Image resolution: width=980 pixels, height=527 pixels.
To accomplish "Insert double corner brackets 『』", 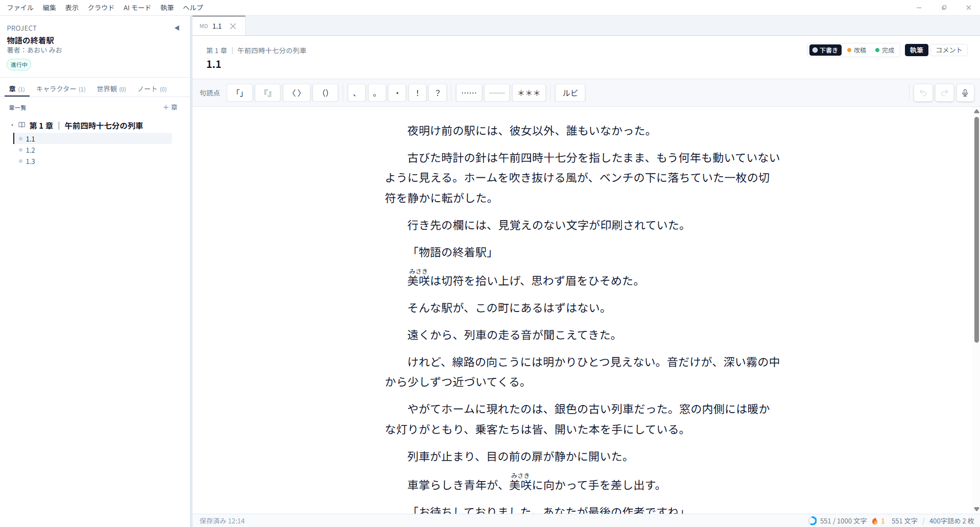I will pyautogui.click(x=268, y=93).
